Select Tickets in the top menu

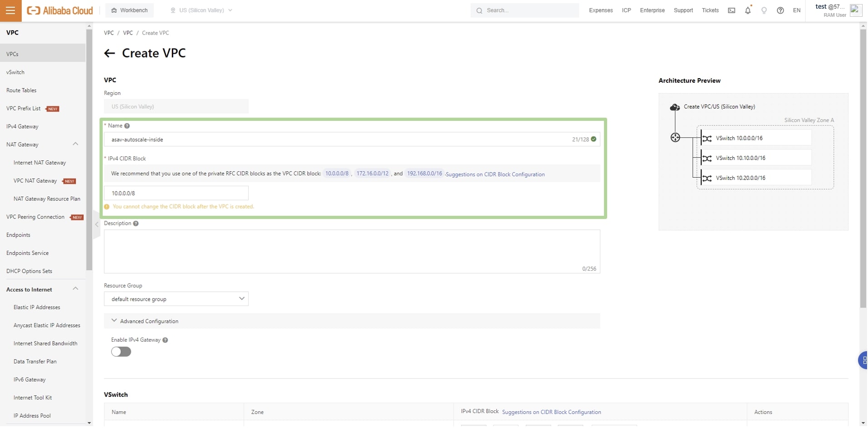coord(710,10)
